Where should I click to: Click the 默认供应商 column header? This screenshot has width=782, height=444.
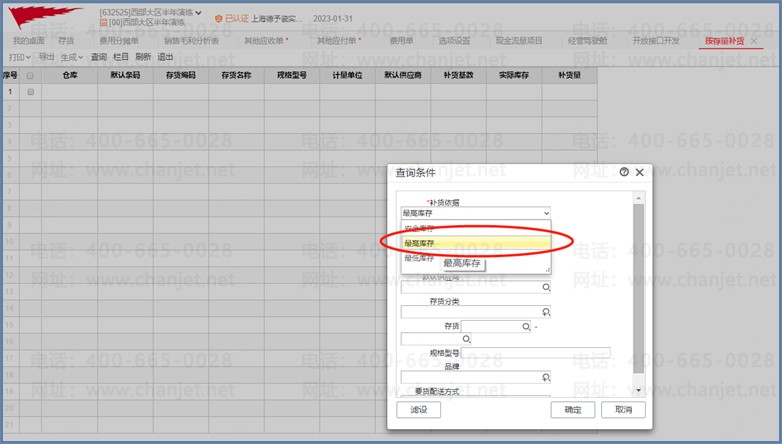pos(403,75)
